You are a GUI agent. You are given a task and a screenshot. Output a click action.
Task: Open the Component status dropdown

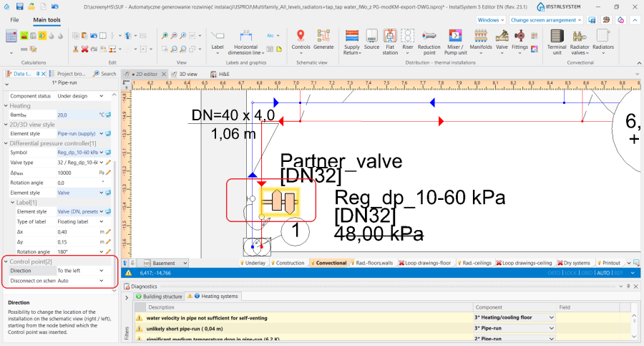pyautogui.click(x=101, y=96)
